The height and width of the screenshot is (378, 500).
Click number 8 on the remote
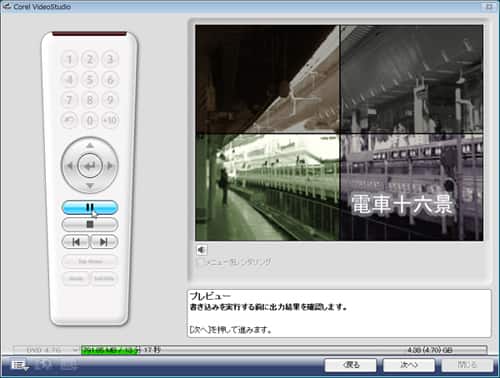[90, 100]
